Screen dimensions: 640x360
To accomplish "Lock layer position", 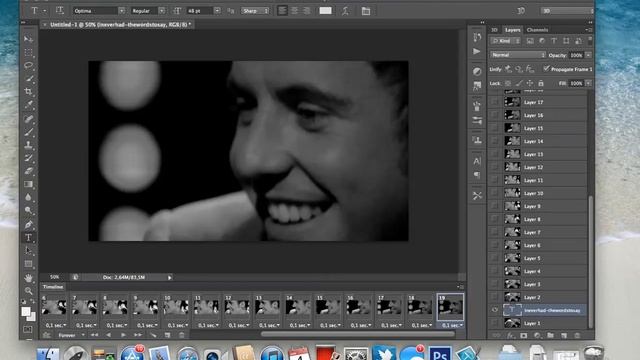I will pos(530,83).
